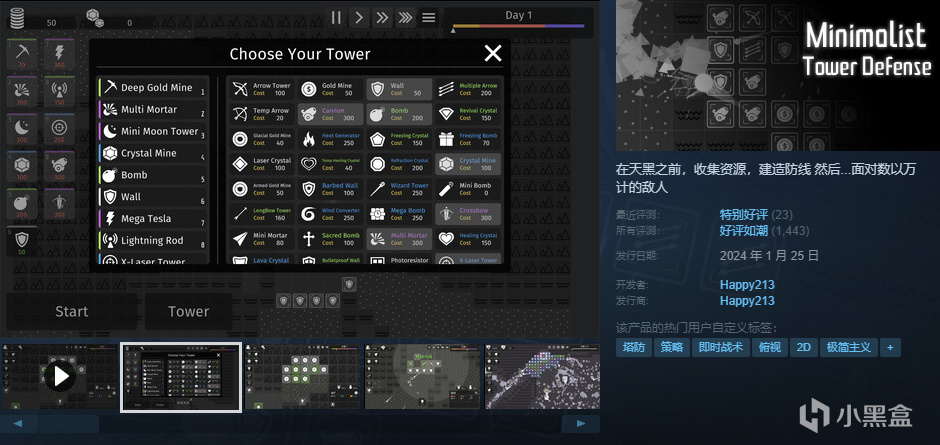Click the 塔防 tag
This screenshot has height=445, width=940.
tap(634, 347)
